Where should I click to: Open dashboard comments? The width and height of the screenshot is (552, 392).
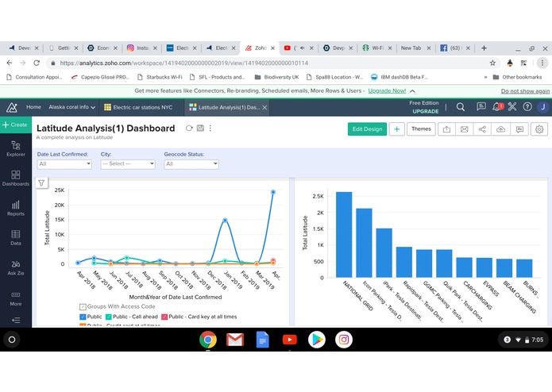519,129
